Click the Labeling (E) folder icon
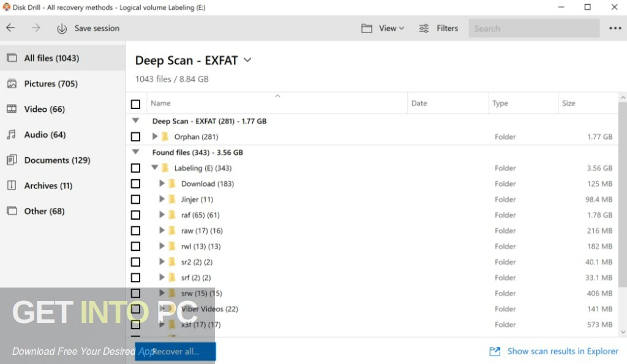The height and width of the screenshot is (364, 627). click(165, 168)
